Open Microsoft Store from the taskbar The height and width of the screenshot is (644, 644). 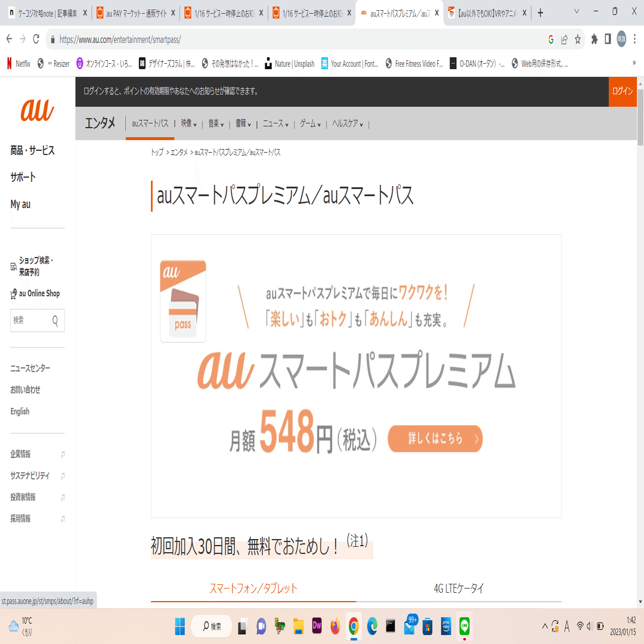[x=428, y=626]
